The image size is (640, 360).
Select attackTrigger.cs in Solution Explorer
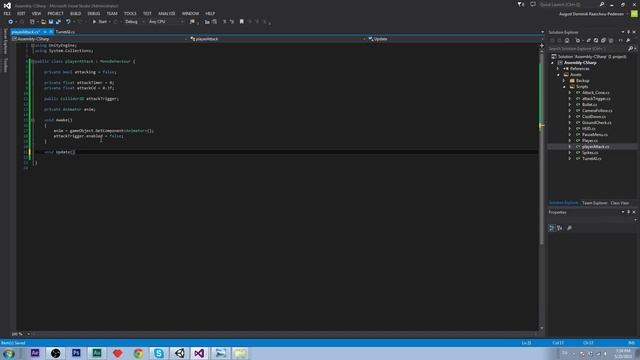(x=596, y=99)
